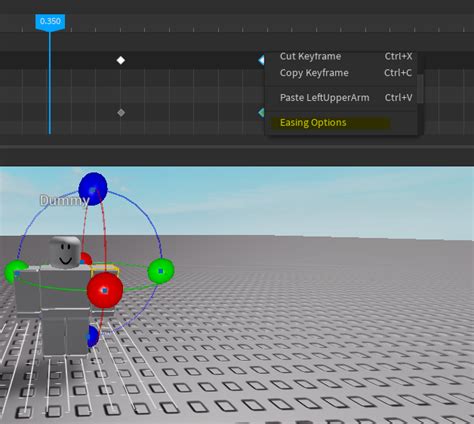This screenshot has height=424, width=474.
Task: Click the bottom blue rotation handle sphere
Action: point(93,337)
